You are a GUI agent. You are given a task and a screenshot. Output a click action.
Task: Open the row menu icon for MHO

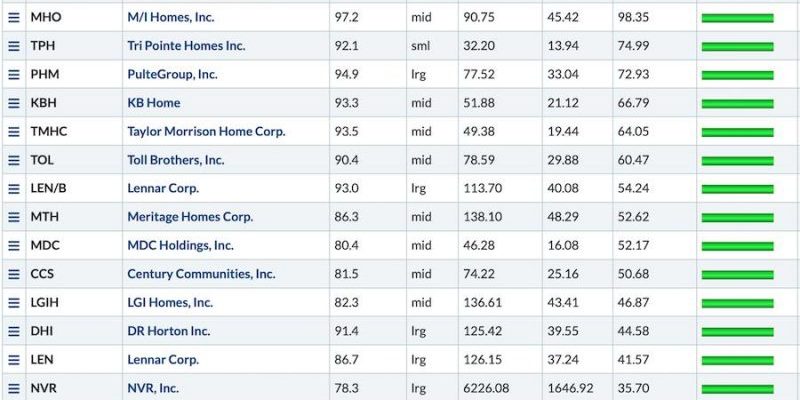(14, 17)
